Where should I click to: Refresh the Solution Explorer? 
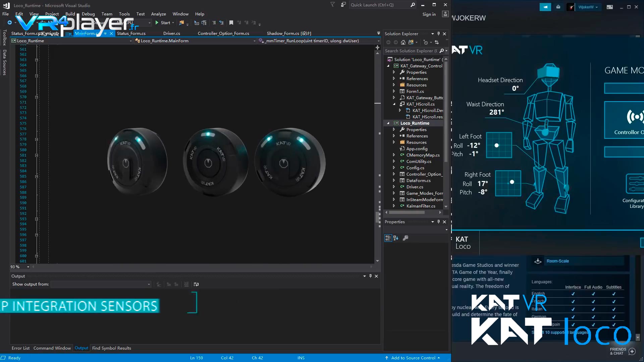click(x=437, y=43)
